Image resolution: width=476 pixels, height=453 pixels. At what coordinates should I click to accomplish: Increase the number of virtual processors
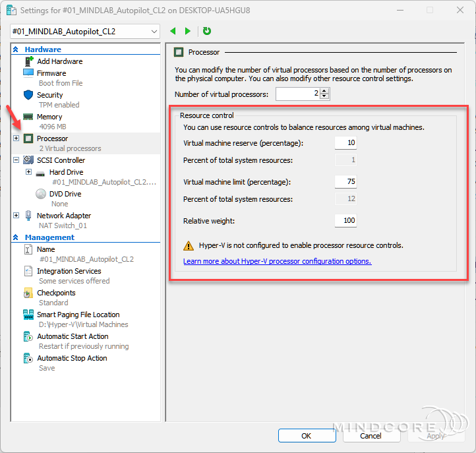(324, 91)
